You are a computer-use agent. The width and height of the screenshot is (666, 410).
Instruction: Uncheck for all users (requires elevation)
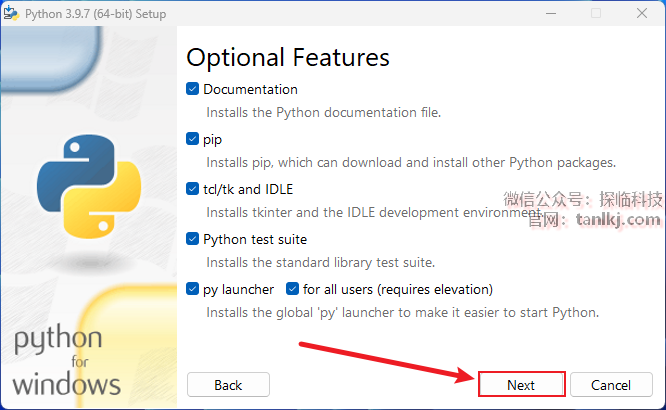pyautogui.click(x=293, y=289)
